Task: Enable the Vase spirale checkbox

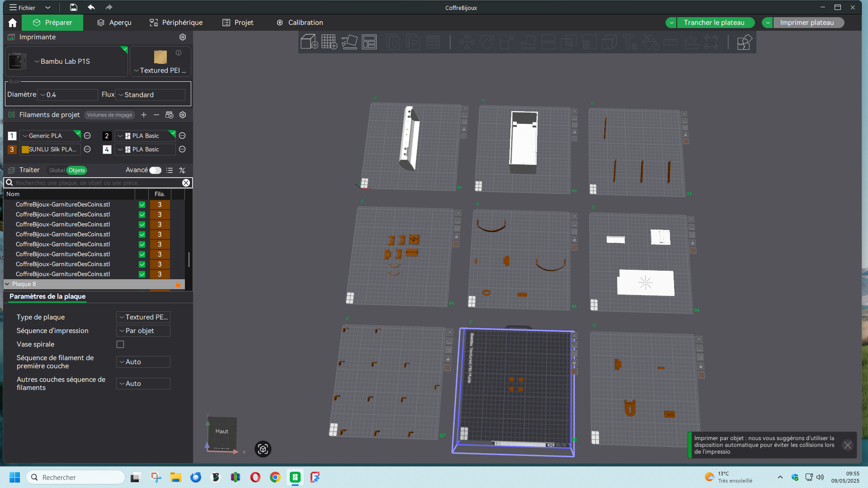Action: click(120, 344)
